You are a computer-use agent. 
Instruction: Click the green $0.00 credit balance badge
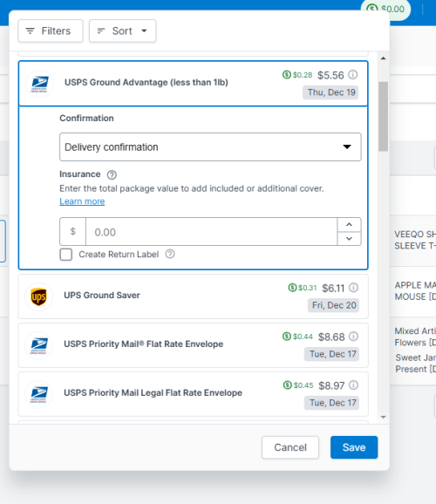click(385, 9)
